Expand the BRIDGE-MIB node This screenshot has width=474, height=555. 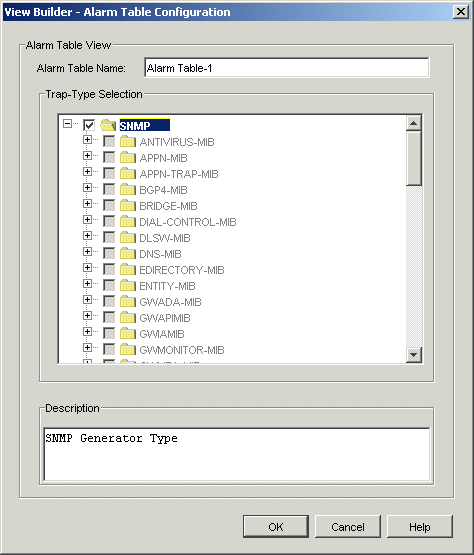click(87, 204)
